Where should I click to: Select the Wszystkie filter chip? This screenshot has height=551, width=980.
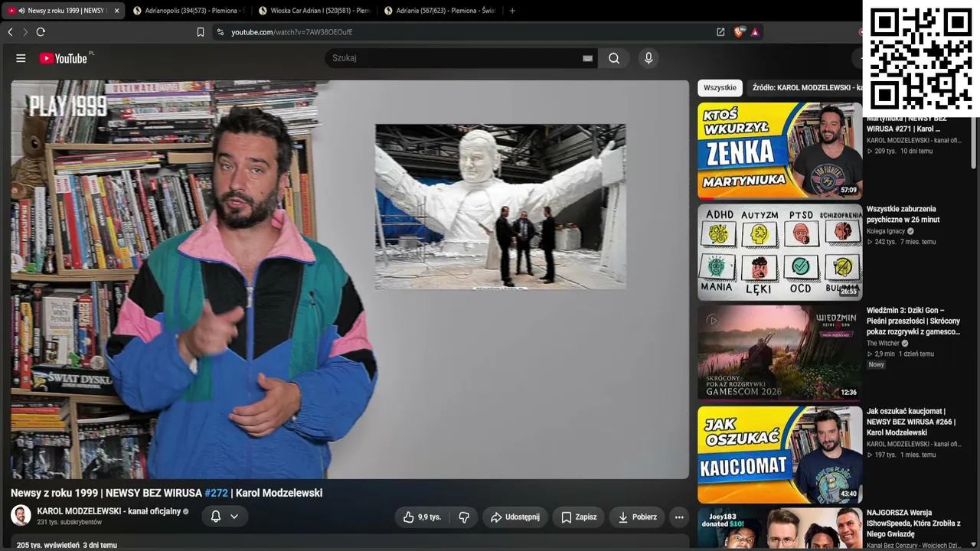tap(720, 88)
